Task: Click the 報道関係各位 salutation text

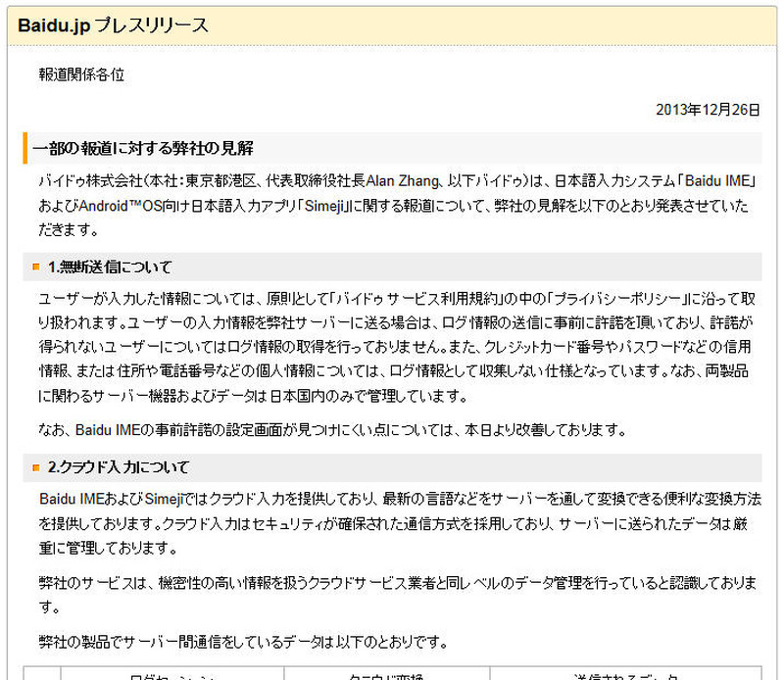Action: pyautogui.click(x=81, y=74)
